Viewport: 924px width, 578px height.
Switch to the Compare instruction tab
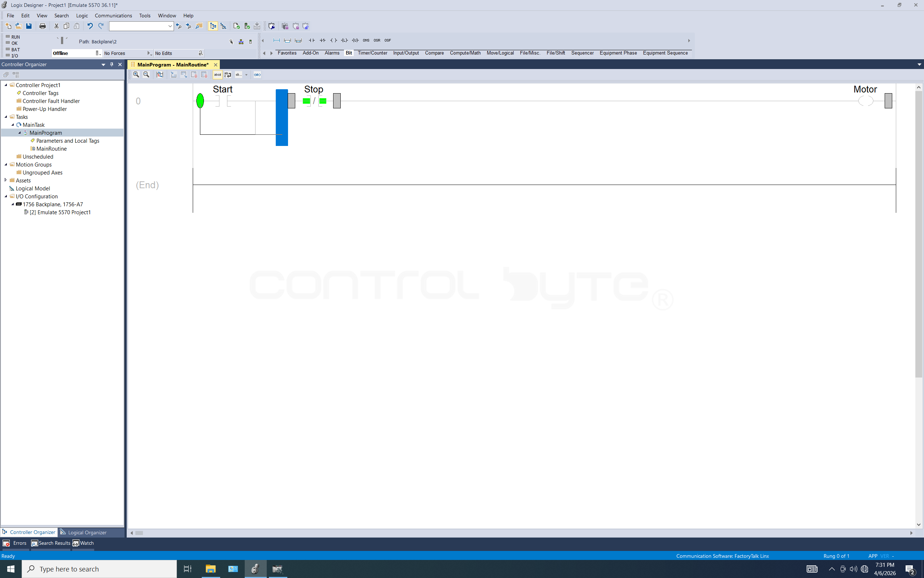coord(434,53)
